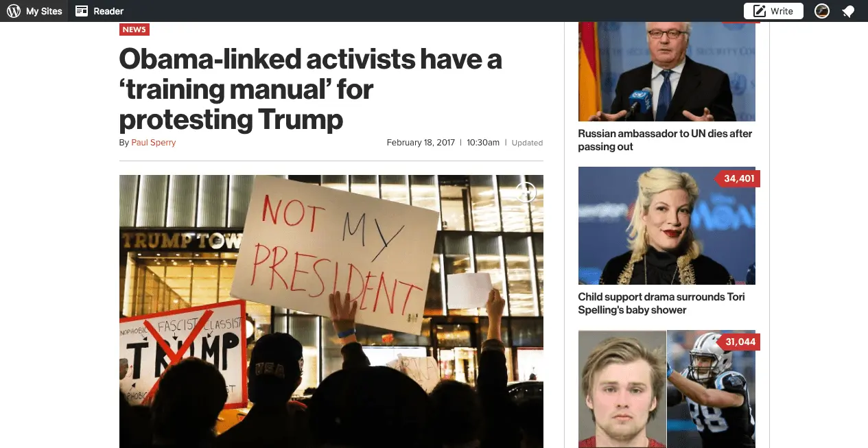This screenshot has width=868, height=448.
Task: Click the red NEWS category tag
Action: click(134, 30)
